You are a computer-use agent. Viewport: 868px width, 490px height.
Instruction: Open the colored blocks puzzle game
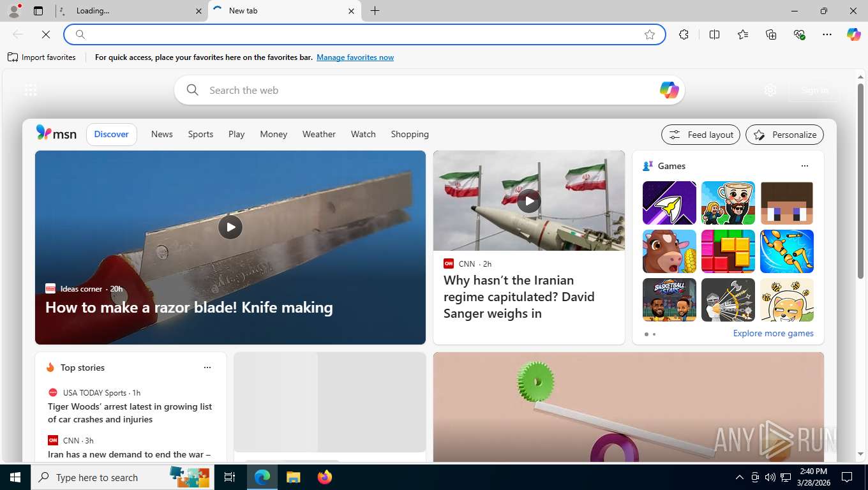[728, 251]
